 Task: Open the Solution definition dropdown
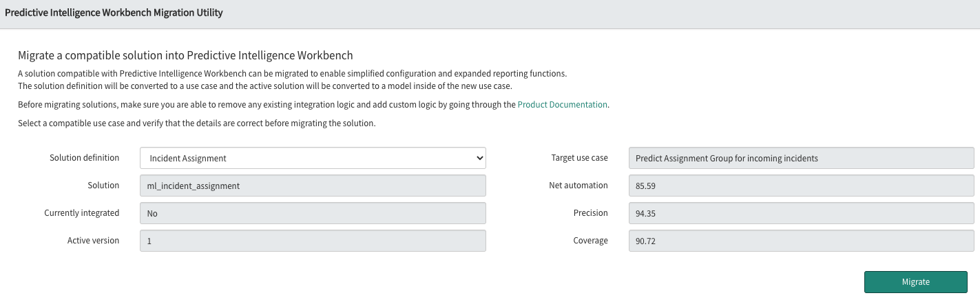pyautogui.click(x=313, y=158)
